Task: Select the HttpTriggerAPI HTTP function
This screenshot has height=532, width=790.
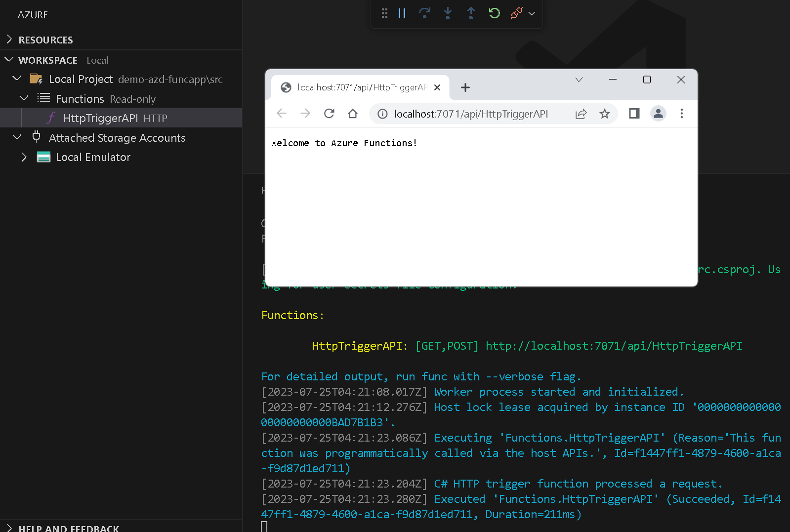Action: (x=121, y=118)
